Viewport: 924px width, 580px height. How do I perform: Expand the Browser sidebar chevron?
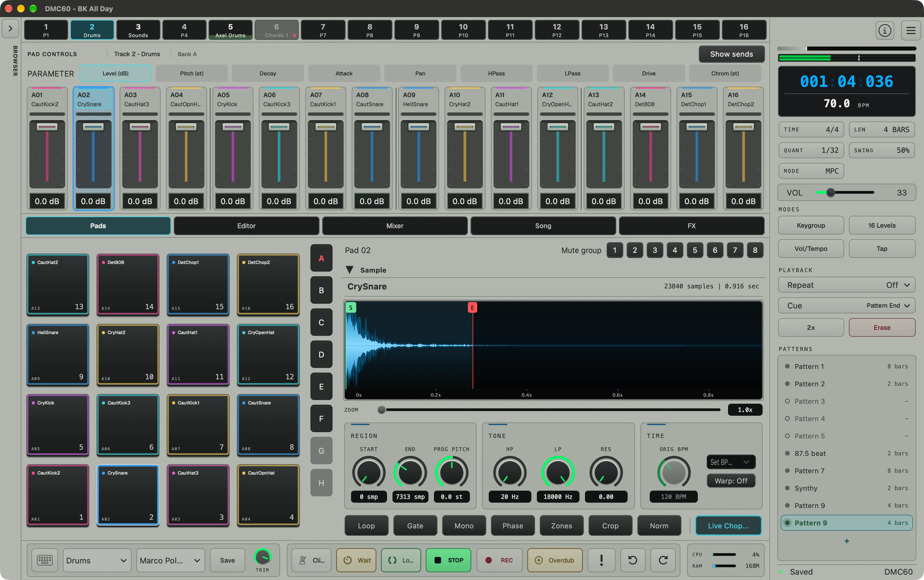pyautogui.click(x=10, y=28)
